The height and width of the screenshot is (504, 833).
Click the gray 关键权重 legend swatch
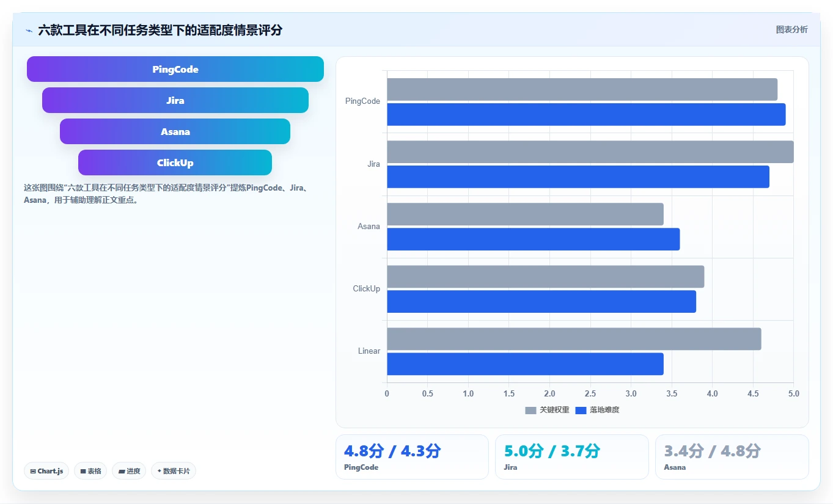[x=530, y=411]
